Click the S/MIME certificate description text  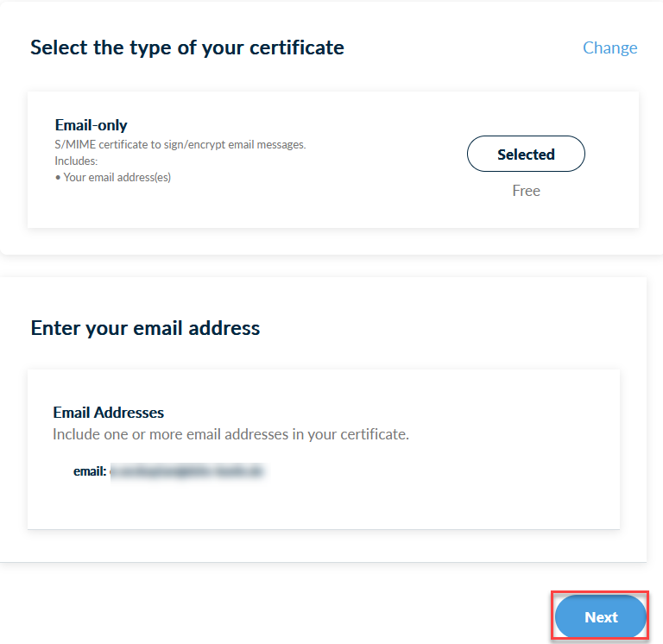click(180, 145)
